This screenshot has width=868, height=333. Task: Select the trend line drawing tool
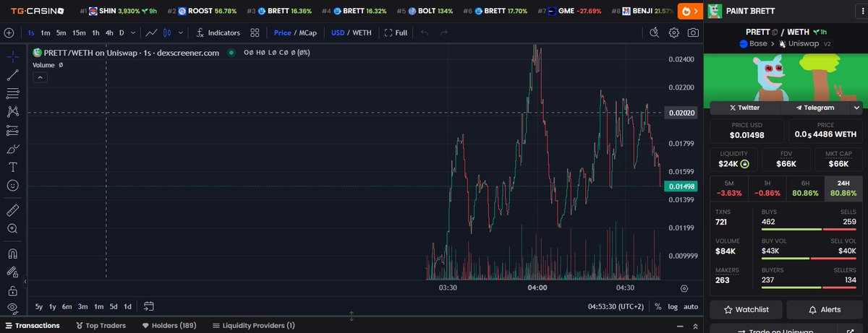point(12,74)
